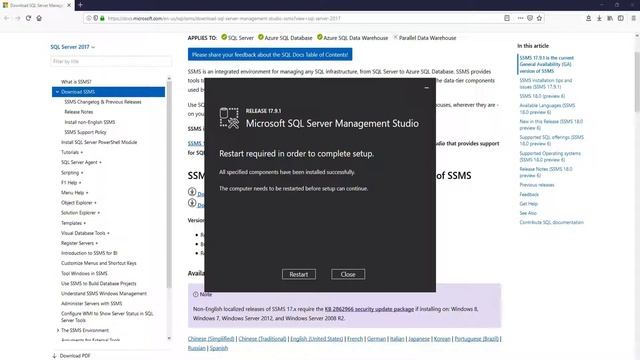Toggle the Firefox sidebar icon
Viewport: 640px width, 360px height.
tap(620, 18)
